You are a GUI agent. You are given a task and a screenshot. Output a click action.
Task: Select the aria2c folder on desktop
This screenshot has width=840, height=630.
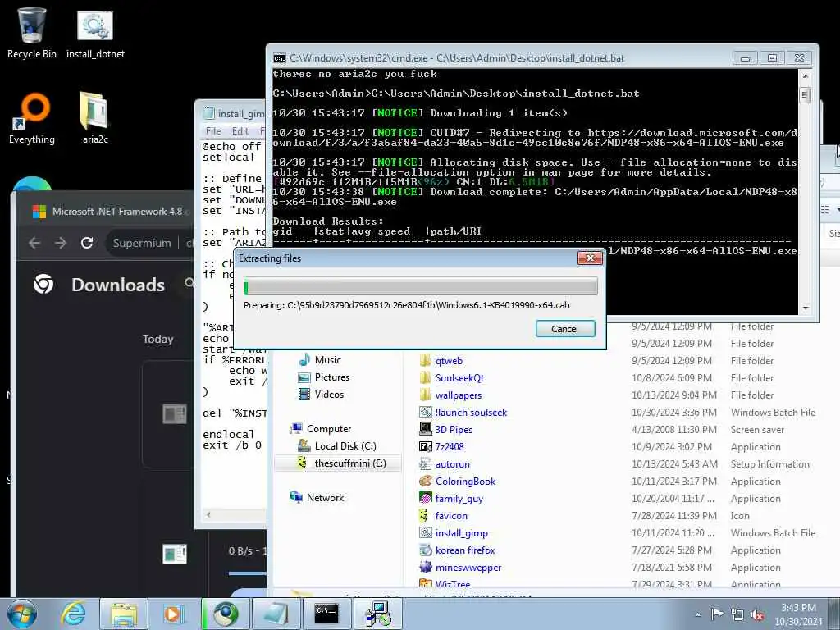[95, 118]
